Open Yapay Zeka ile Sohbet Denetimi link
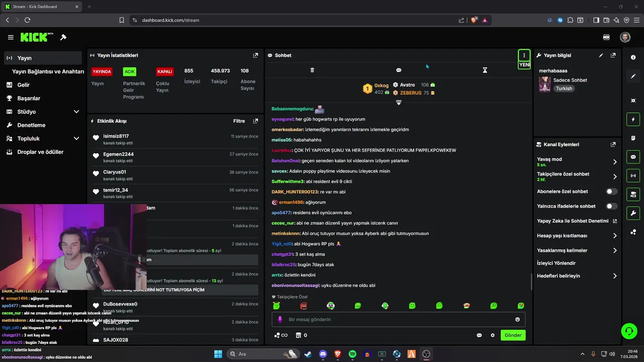 click(577, 221)
